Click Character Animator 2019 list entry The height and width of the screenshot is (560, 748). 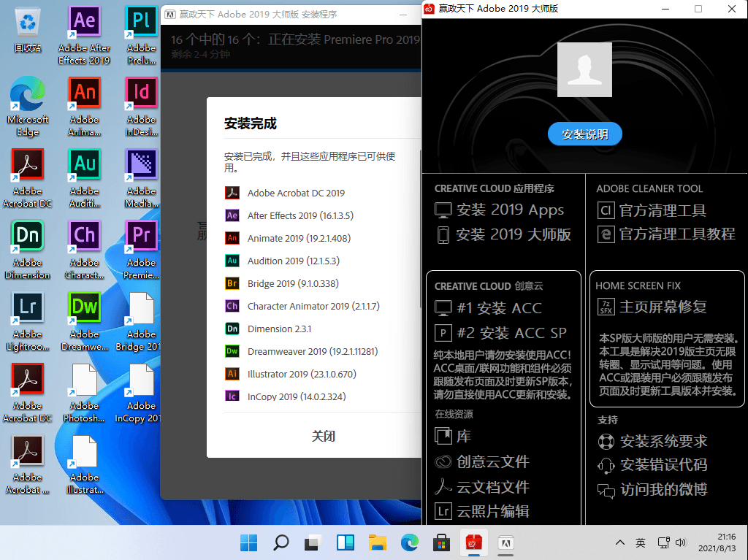[x=302, y=306]
